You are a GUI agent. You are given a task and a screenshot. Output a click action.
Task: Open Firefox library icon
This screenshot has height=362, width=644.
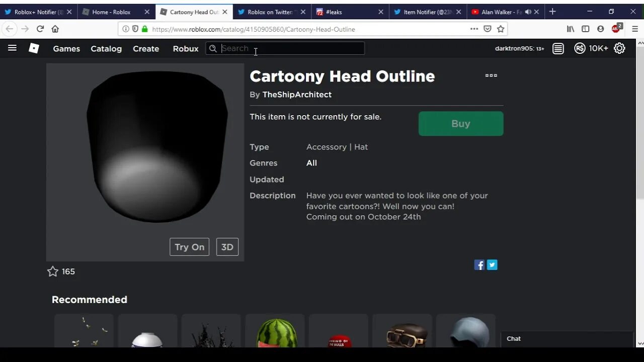[571, 29]
